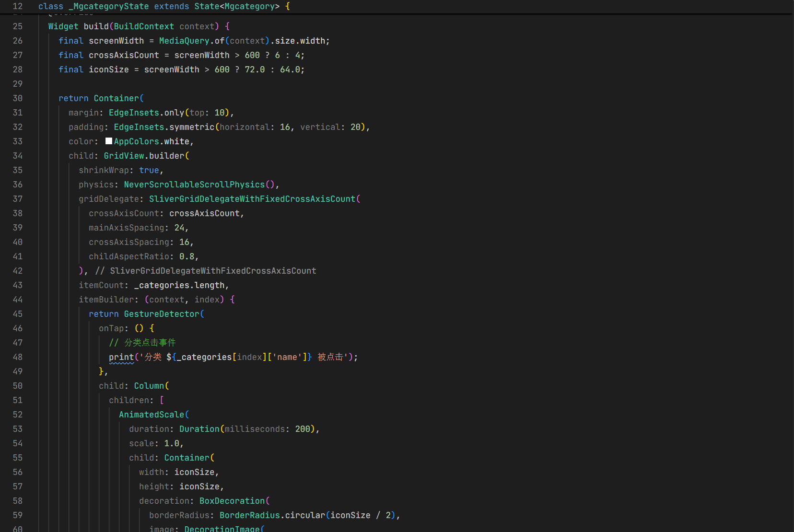Click line number 37 in the gutter
The image size is (794, 532).
coord(18,199)
